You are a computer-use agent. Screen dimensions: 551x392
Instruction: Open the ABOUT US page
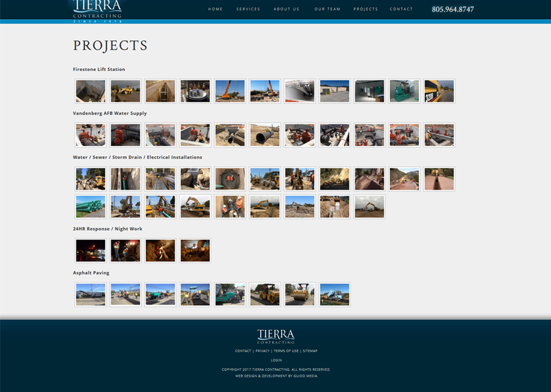pos(287,9)
